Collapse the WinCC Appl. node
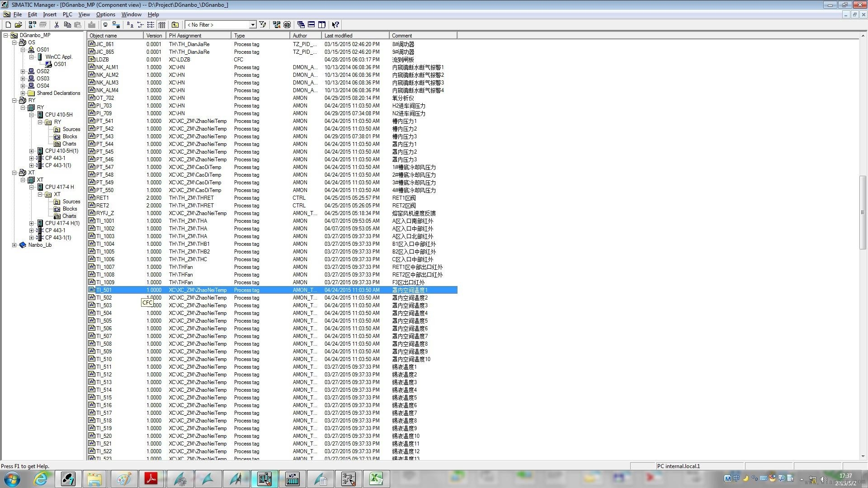The image size is (868, 488). [x=32, y=57]
